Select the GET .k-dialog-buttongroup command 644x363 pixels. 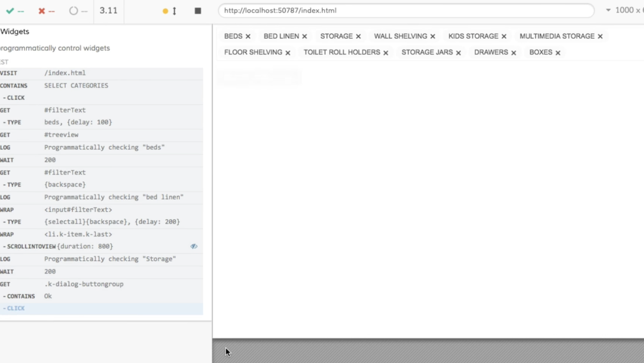click(101, 284)
